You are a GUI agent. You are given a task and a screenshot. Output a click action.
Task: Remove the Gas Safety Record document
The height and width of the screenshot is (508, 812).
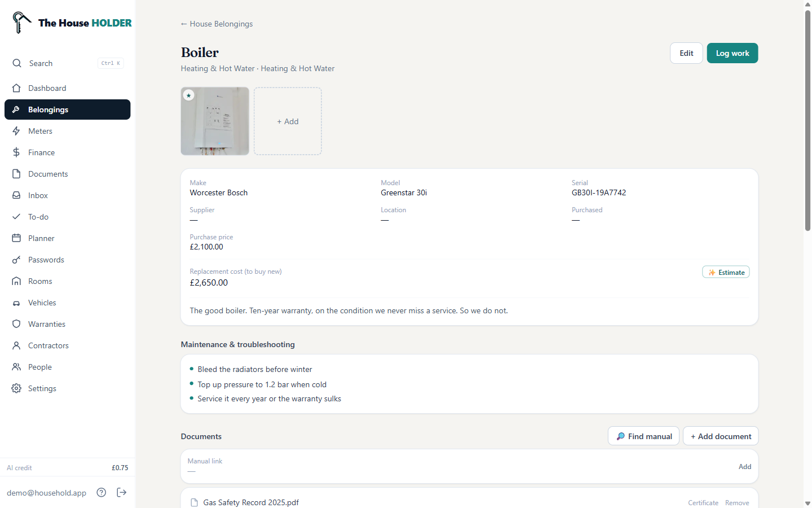[x=737, y=503]
